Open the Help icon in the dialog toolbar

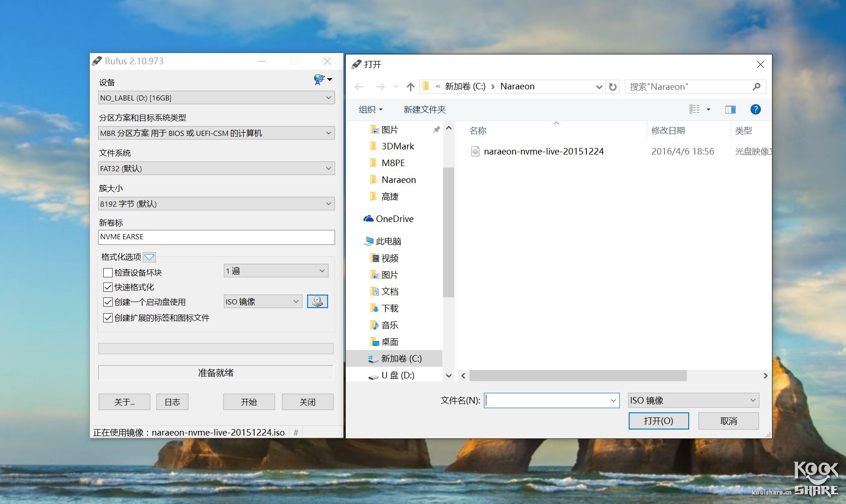point(755,109)
